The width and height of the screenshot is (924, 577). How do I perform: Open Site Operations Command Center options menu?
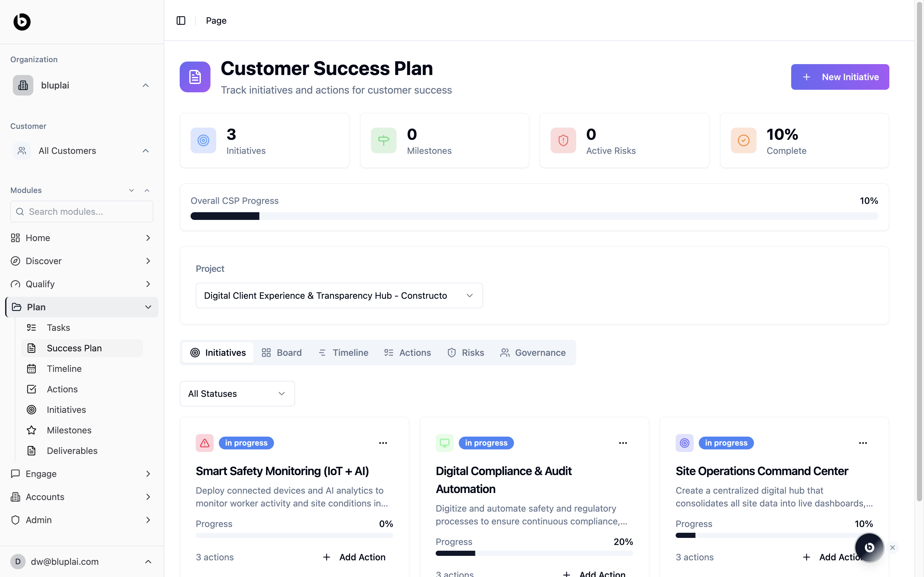[x=863, y=443]
